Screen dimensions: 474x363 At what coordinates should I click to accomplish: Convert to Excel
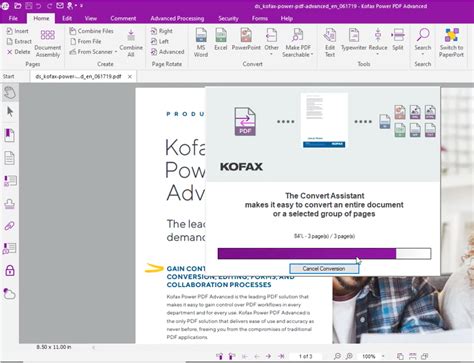221,39
